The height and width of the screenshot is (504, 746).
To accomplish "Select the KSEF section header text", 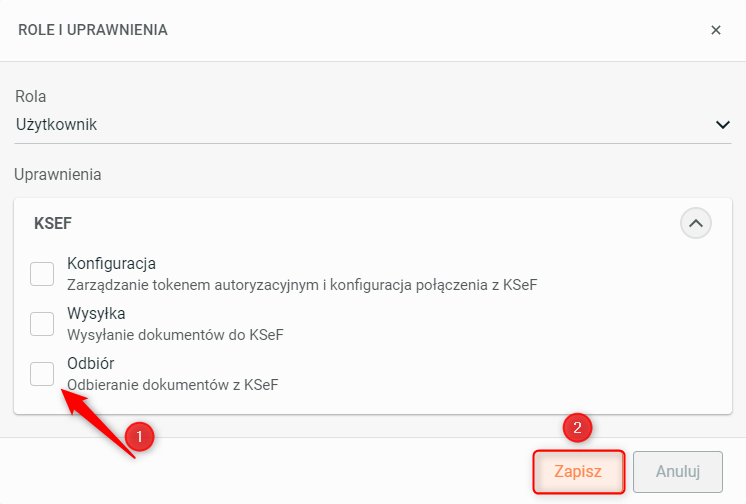I will point(53,223).
